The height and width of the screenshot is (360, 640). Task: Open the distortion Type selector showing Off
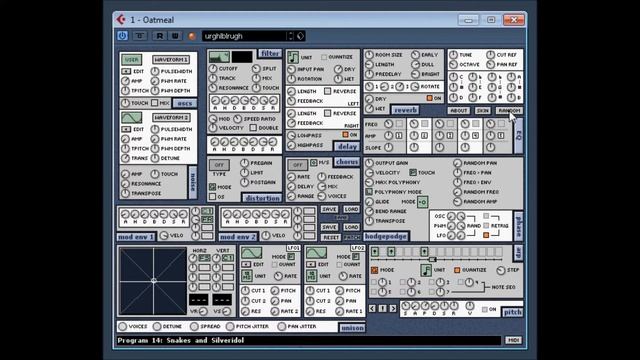(219, 165)
